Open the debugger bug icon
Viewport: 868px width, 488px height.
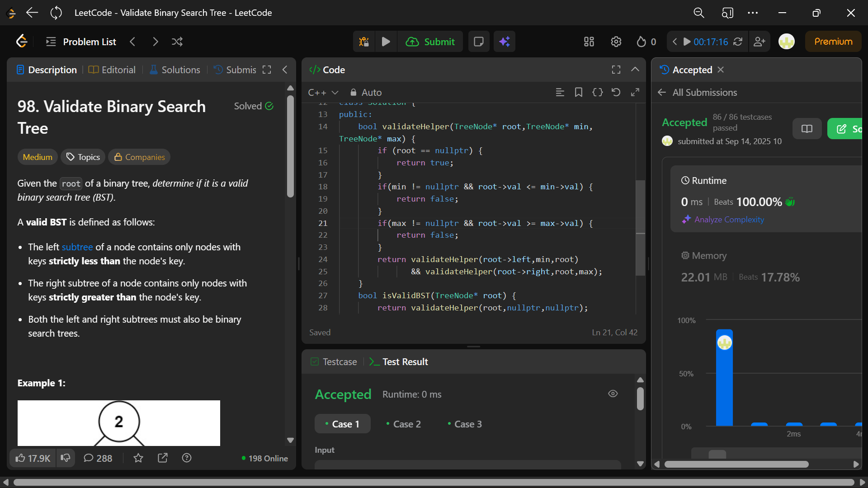[364, 42]
